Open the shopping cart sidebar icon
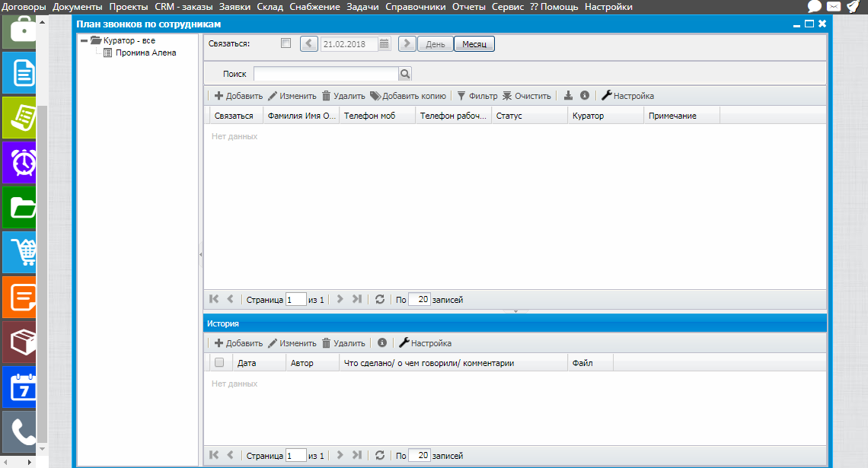868x468 pixels. (x=19, y=252)
